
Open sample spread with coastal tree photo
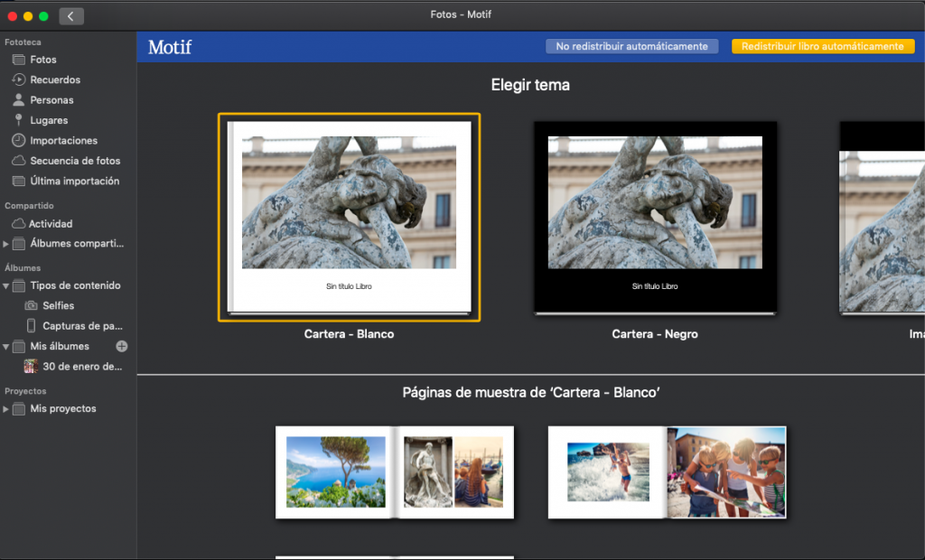(x=395, y=472)
